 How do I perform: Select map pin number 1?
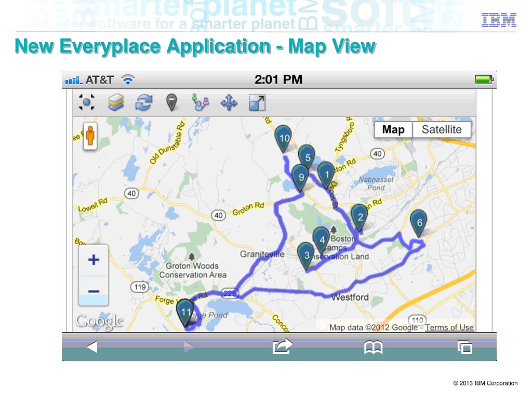326,175
